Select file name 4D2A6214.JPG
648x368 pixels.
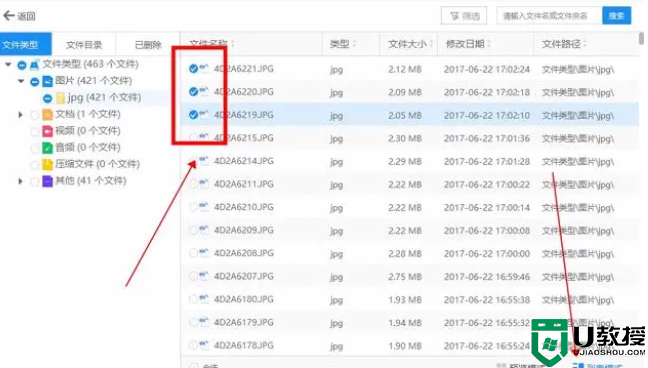click(x=243, y=161)
